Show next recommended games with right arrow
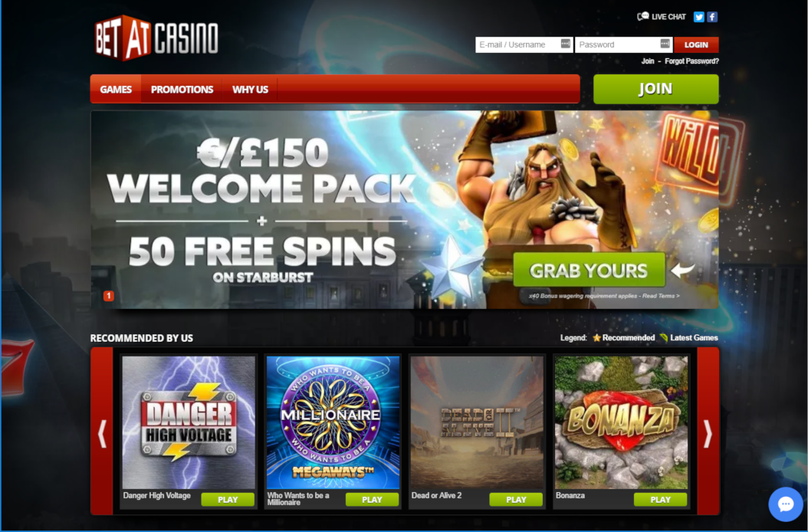 click(708, 432)
